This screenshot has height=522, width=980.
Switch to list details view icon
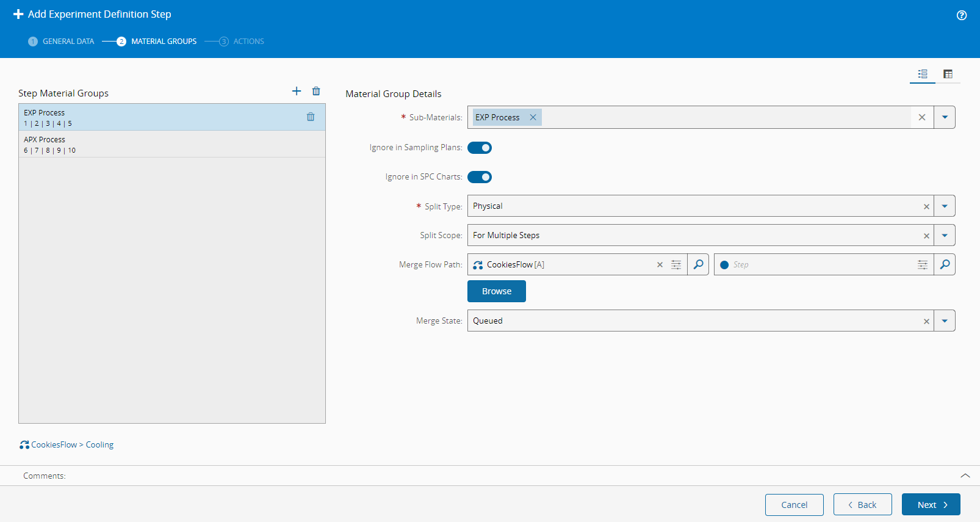(x=923, y=74)
